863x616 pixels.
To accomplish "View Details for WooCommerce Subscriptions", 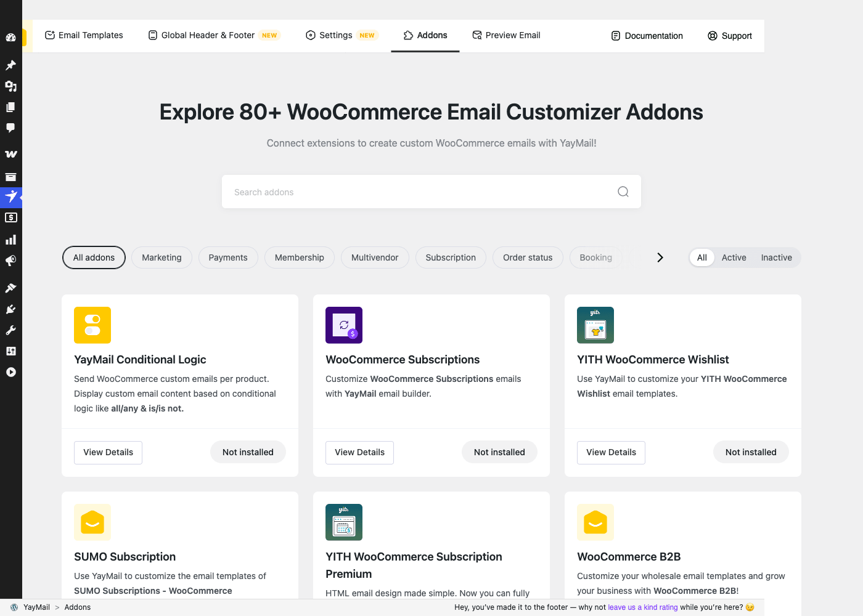I will (360, 452).
